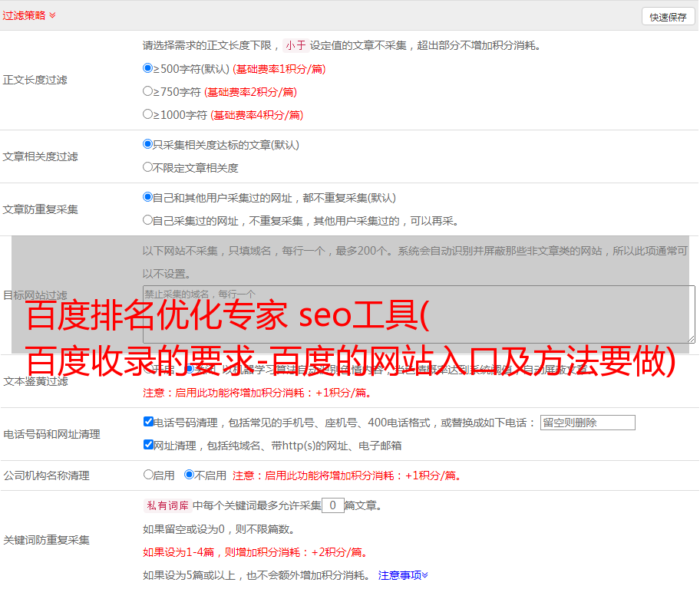Select 不启用 for 公司机构名称清理

coord(189,475)
